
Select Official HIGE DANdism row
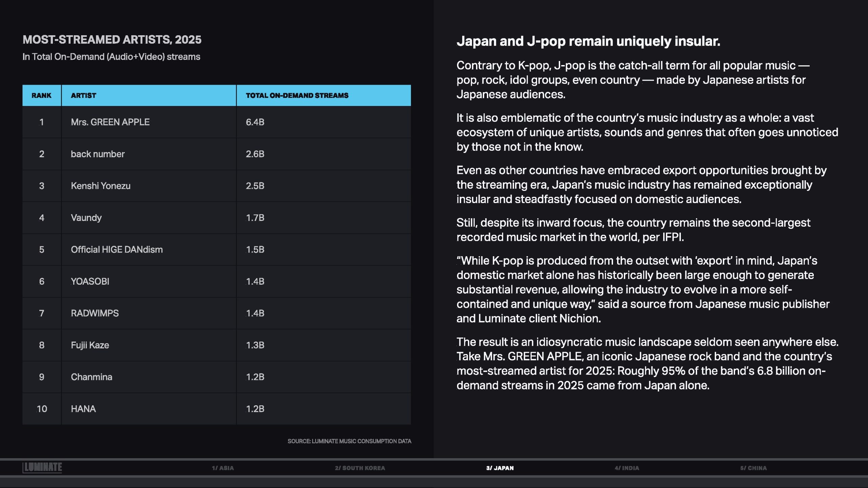(x=117, y=249)
